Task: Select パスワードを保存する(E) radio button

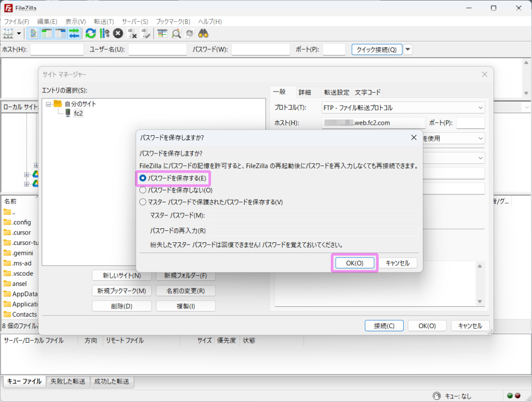Action: [143, 178]
